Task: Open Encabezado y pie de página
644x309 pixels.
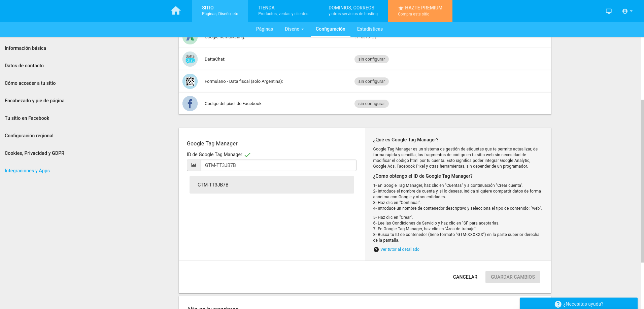Action: 35,101
